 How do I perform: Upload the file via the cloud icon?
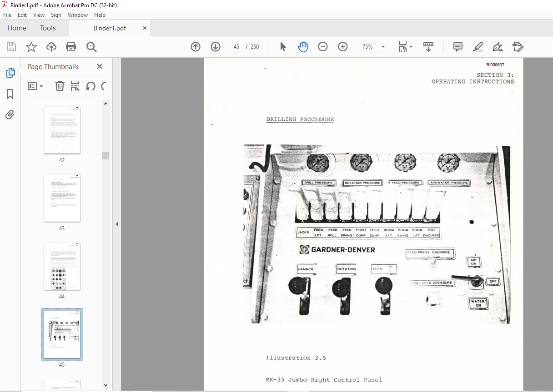(x=51, y=47)
